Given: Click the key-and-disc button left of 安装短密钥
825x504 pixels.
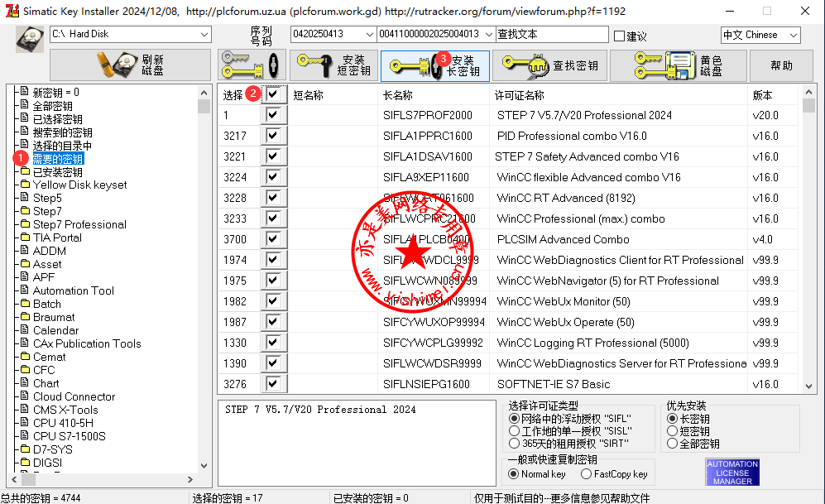Looking at the screenshot, I should point(252,65).
